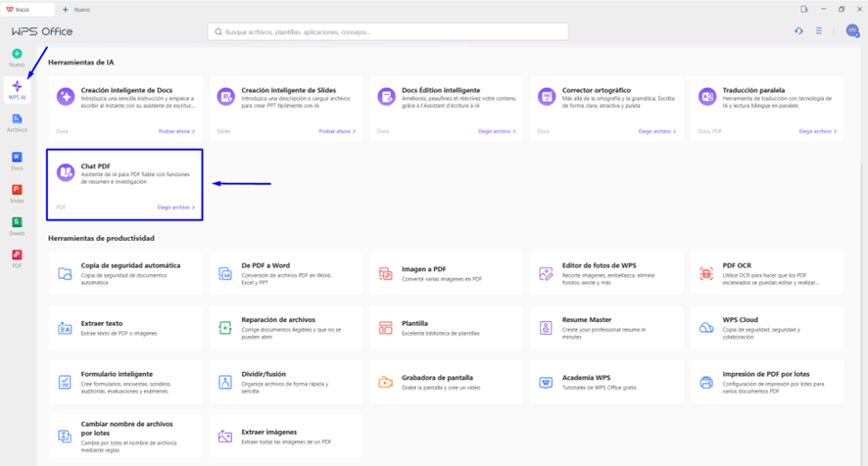Click Probar ahora under Creación inteligente de Docs

coord(176,131)
